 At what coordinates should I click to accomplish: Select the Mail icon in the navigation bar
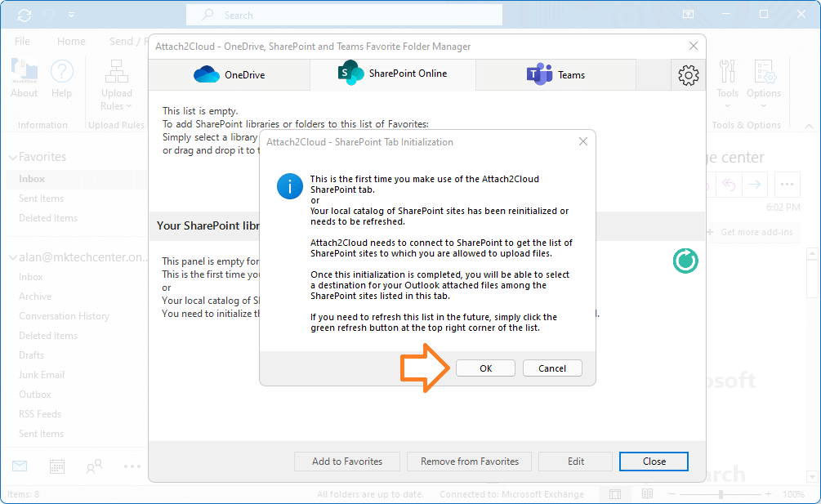point(19,466)
